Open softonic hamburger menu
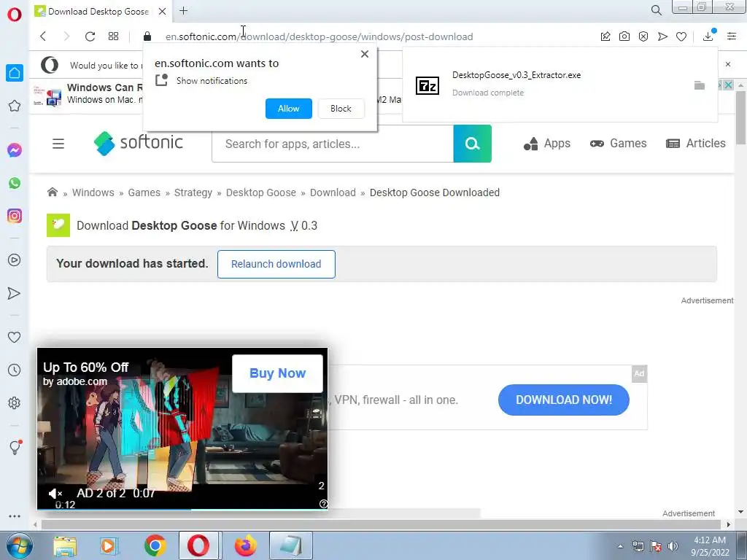 click(x=58, y=144)
